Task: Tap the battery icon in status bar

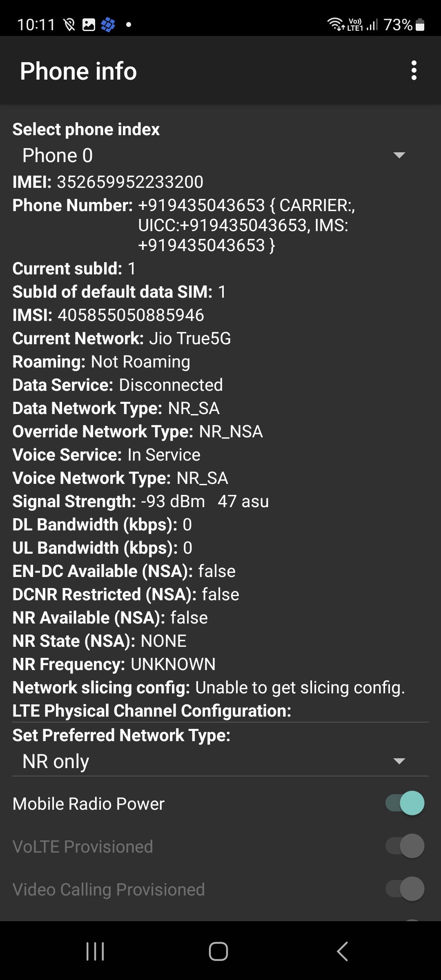Action: tap(420, 25)
